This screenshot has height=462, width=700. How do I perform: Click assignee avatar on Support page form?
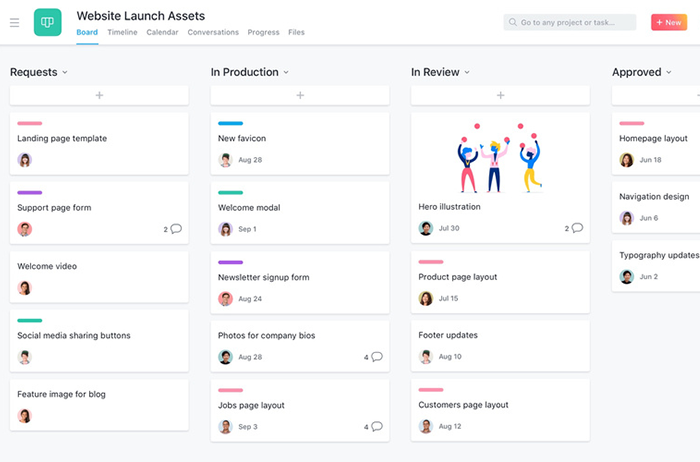(x=25, y=229)
